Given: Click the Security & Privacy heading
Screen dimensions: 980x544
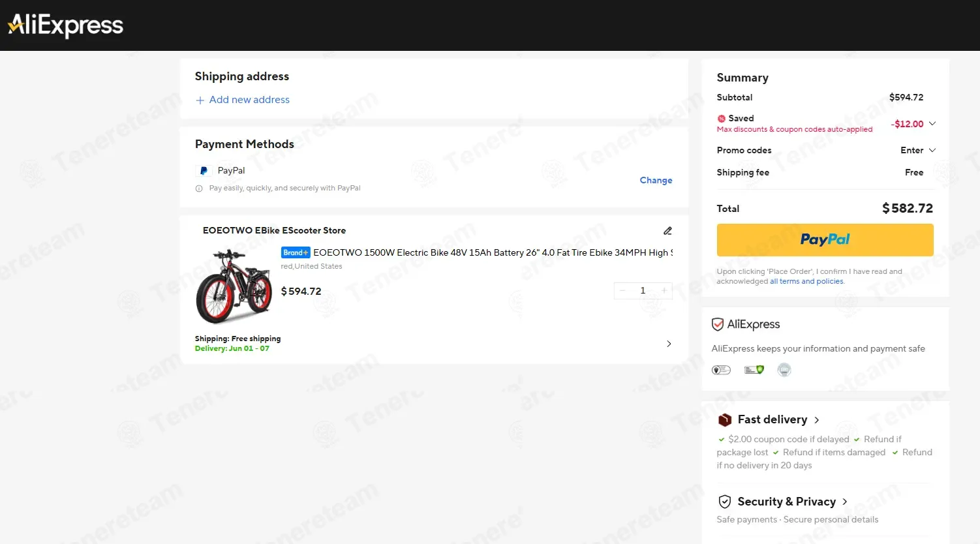Looking at the screenshot, I should (786, 502).
